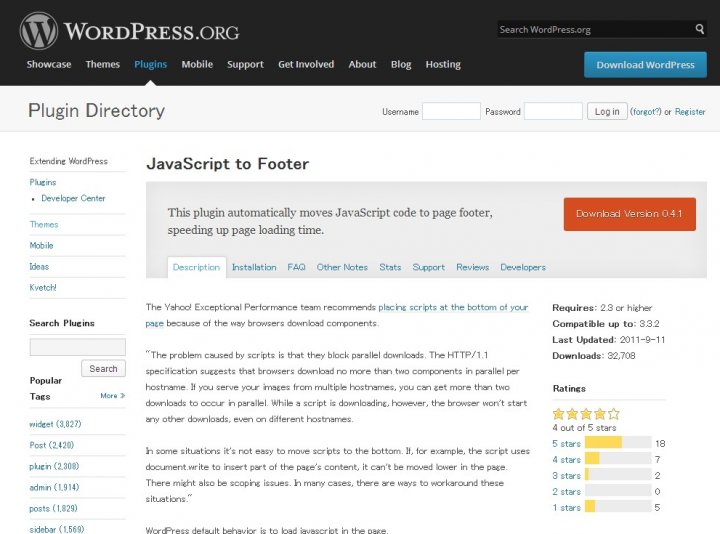Filter by 4 stars ratings
The width and height of the screenshot is (720, 534).
(567, 460)
